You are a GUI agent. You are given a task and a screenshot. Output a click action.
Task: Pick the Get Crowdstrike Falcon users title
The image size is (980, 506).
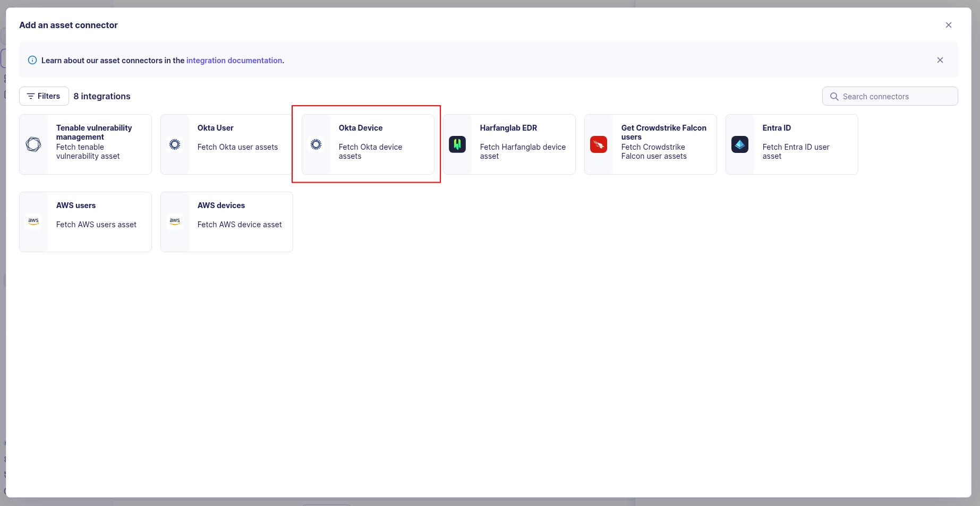click(x=663, y=132)
